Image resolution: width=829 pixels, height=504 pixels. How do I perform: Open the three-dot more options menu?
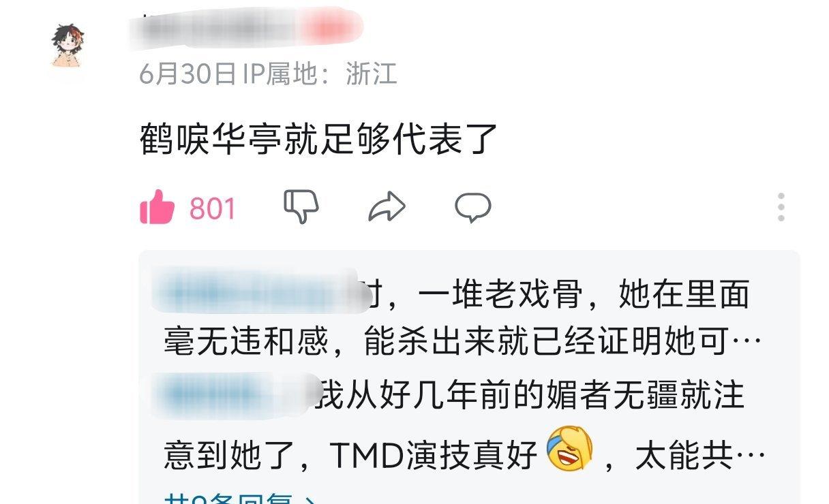coord(781,207)
